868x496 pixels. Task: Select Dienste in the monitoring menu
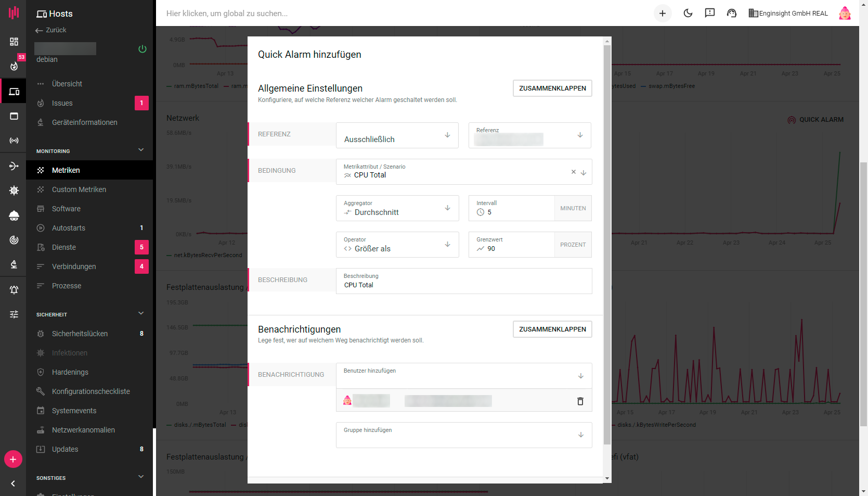point(64,247)
